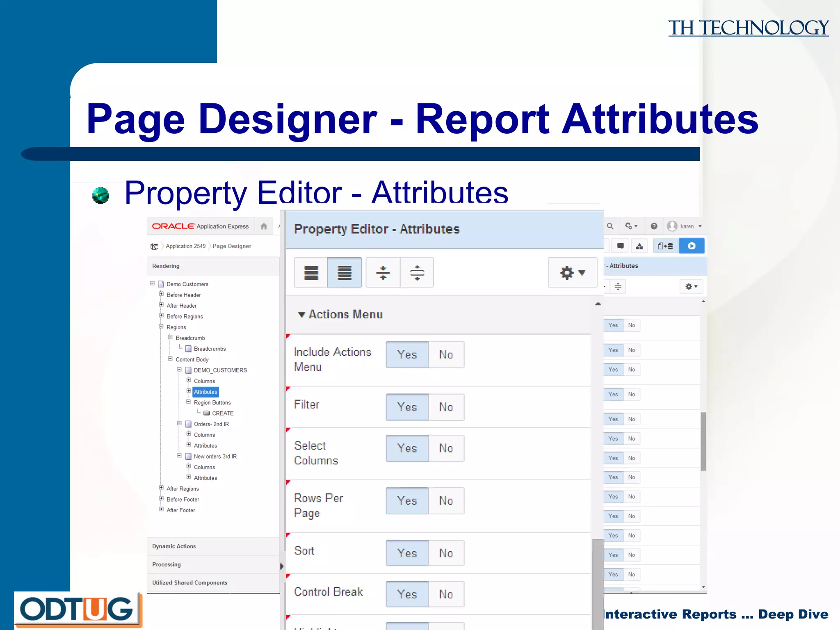840x630 pixels.
Task: Click the vertical scrollbar thumb in background panel
Action: click(x=703, y=441)
